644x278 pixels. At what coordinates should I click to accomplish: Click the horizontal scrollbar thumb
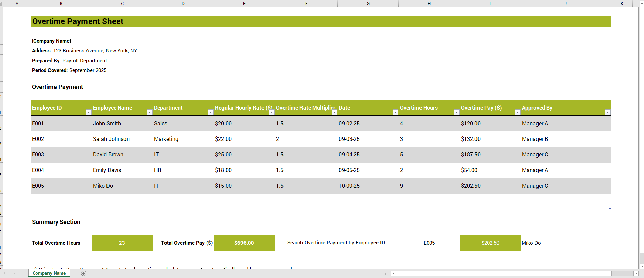point(504,273)
